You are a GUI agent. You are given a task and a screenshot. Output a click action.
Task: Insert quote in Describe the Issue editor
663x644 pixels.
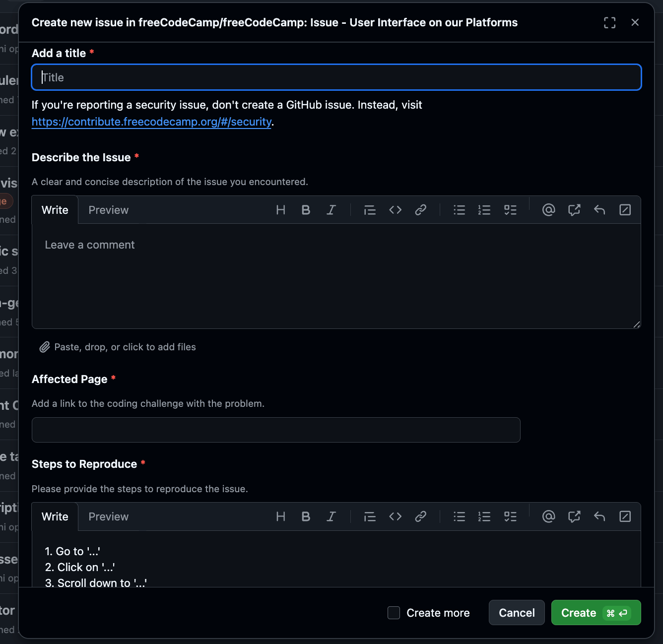click(370, 210)
